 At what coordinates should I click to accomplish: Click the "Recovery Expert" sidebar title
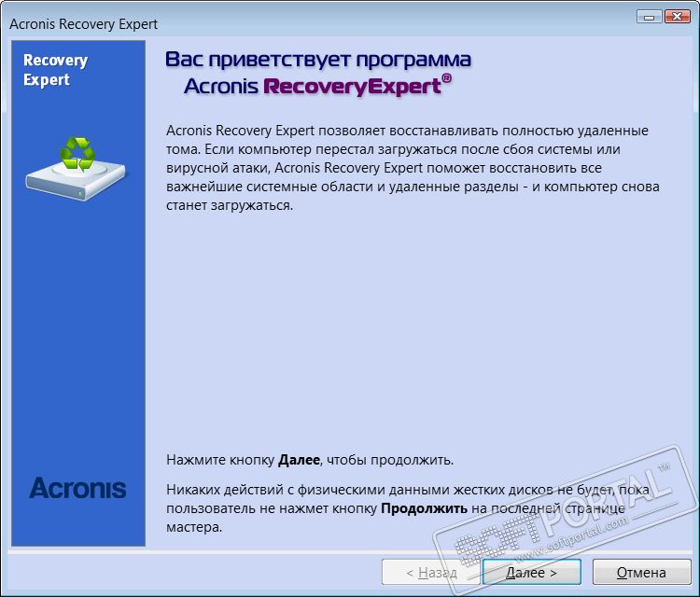point(55,70)
